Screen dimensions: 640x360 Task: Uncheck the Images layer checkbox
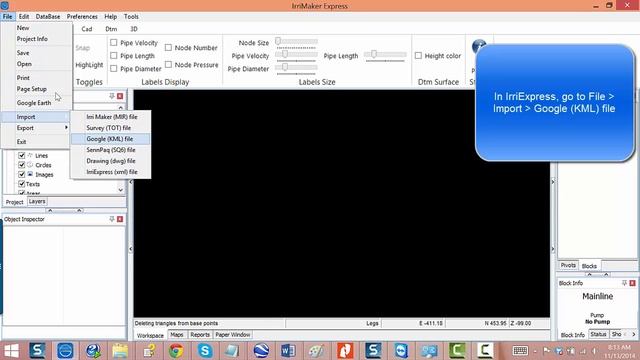22,174
